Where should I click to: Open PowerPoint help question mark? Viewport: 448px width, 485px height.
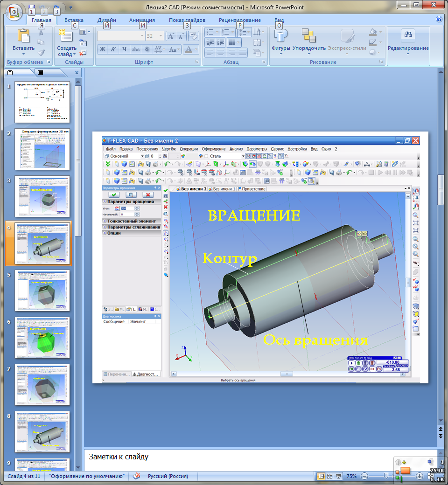pos(439,20)
